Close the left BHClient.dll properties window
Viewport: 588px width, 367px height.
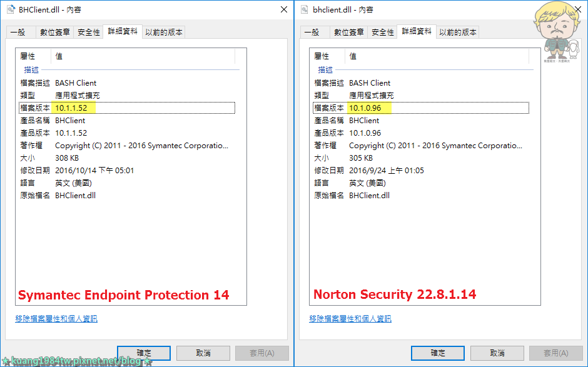[x=284, y=9]
